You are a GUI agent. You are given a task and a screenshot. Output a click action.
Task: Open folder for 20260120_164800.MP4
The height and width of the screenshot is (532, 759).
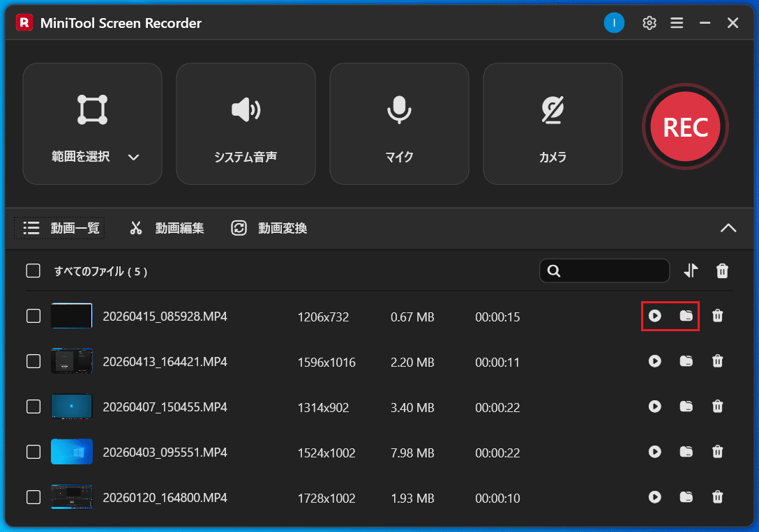(686, 497)
